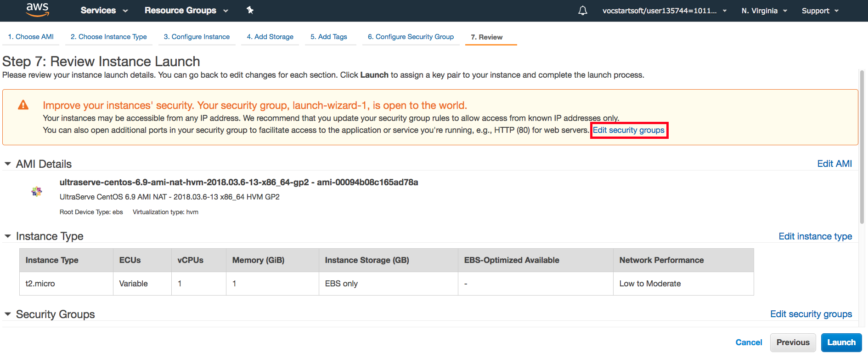Click the AMI name ultraserve-centos-6.9 title

tap(239, 182)
